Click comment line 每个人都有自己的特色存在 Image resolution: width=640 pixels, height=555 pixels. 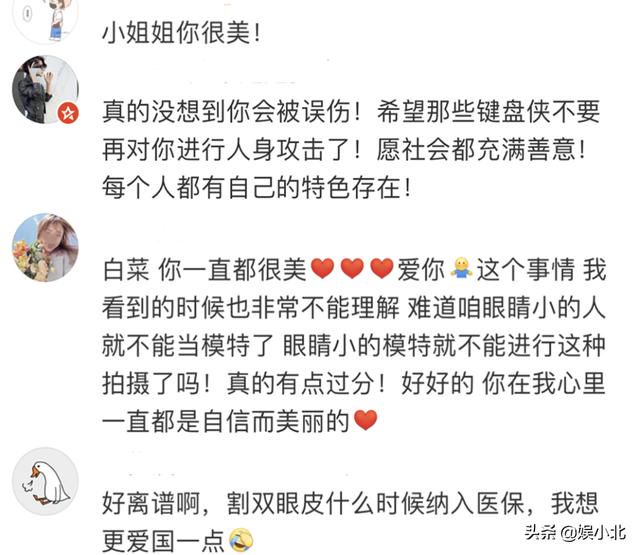coord(257,188)
